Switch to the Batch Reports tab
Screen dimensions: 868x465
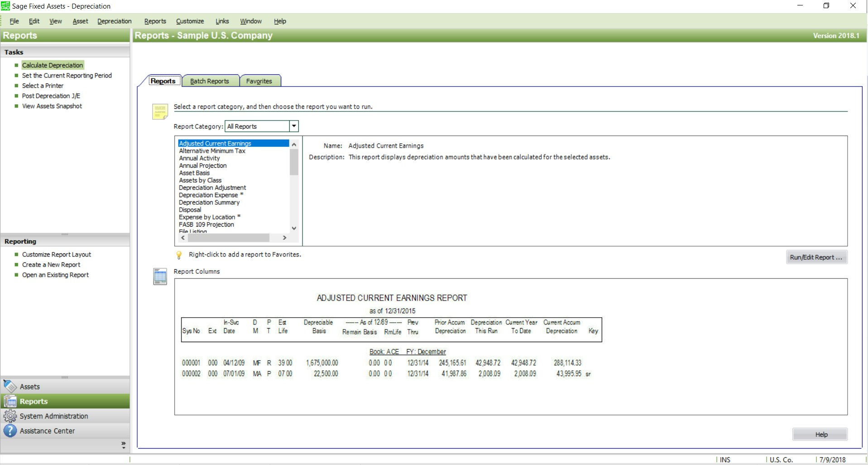click(211, 81)
